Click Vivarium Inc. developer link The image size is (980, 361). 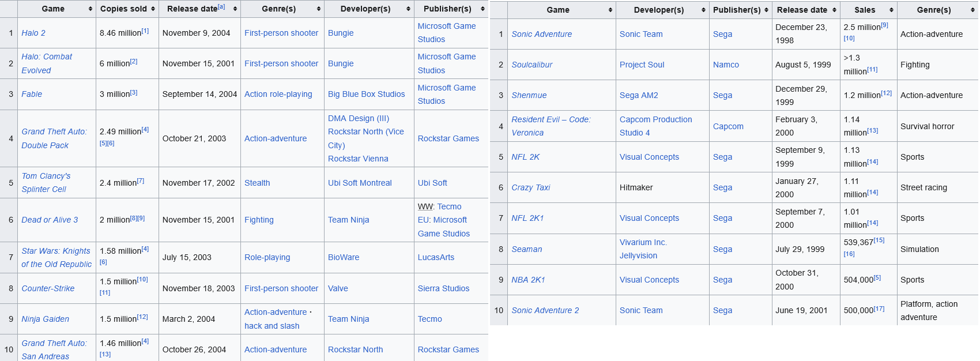[x=643, y=242]
